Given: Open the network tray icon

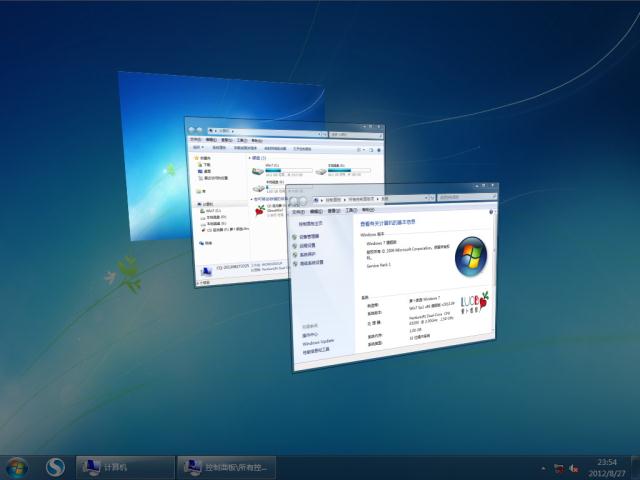Looking at the screenshot, I should tap(559, 468).
